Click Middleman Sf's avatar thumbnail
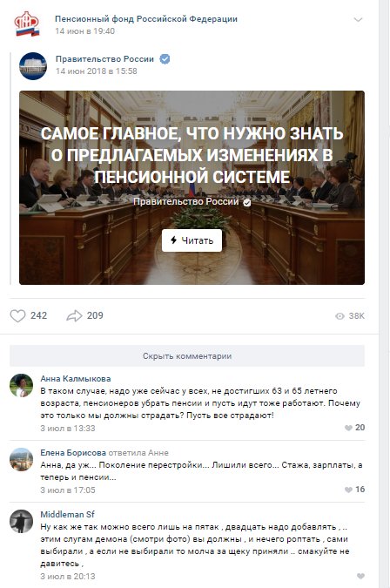The height and width of the screenshot is (588, 390). tap(22, 521)
